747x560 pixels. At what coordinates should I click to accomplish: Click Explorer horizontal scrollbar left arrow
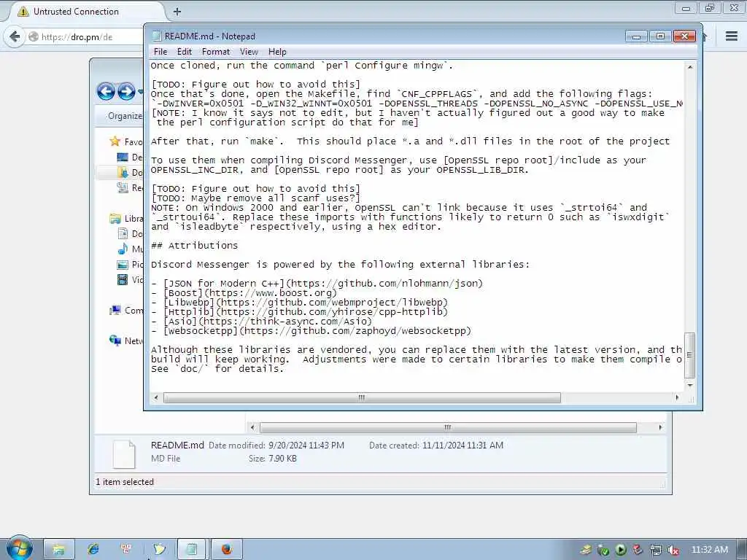coord(252,427)
